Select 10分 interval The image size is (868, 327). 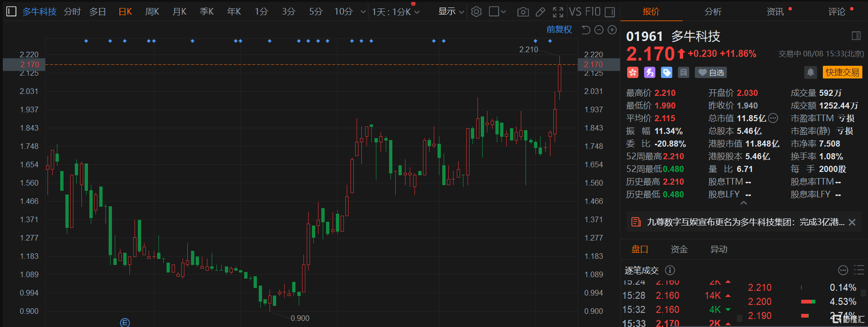(343, 11)
